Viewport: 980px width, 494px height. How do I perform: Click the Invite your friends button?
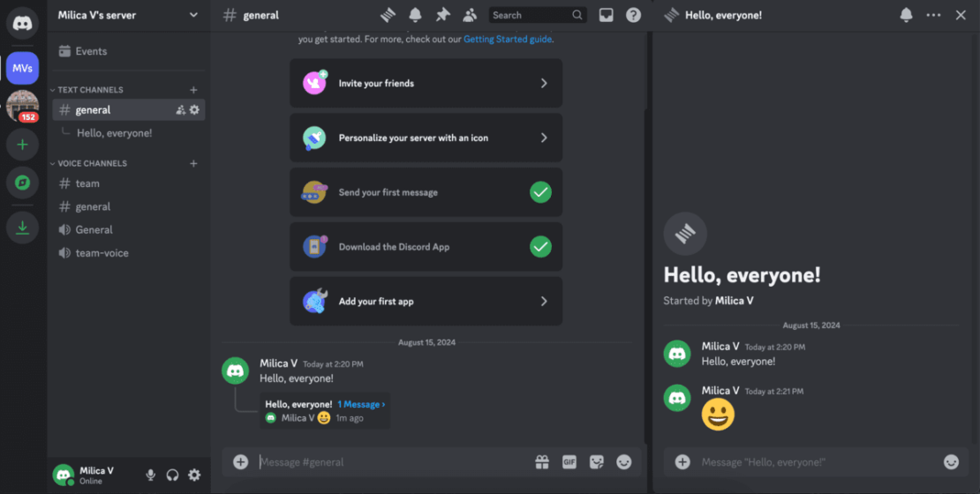click(x=426, y=83)
